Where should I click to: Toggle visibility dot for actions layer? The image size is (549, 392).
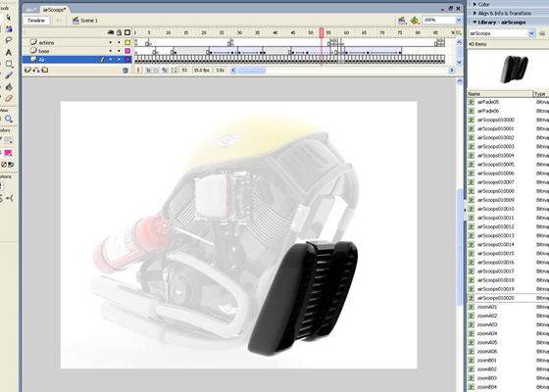111,42
